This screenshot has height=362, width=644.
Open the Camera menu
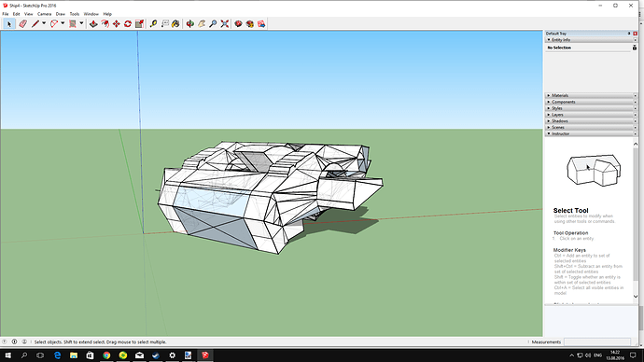45,14
